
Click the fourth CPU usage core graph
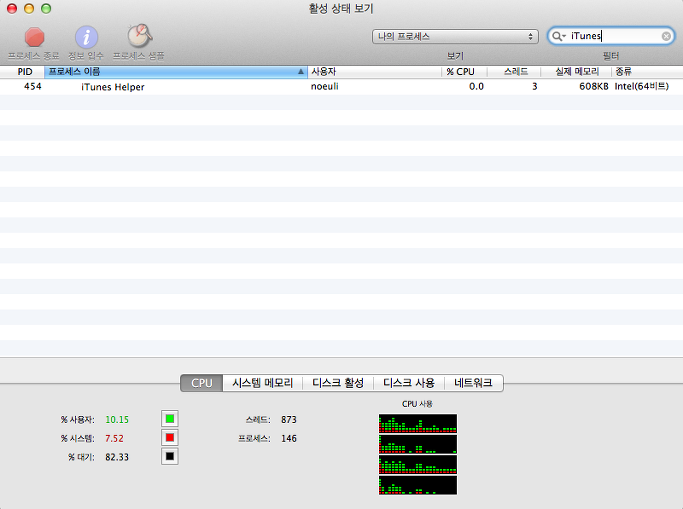coord(418,485)
